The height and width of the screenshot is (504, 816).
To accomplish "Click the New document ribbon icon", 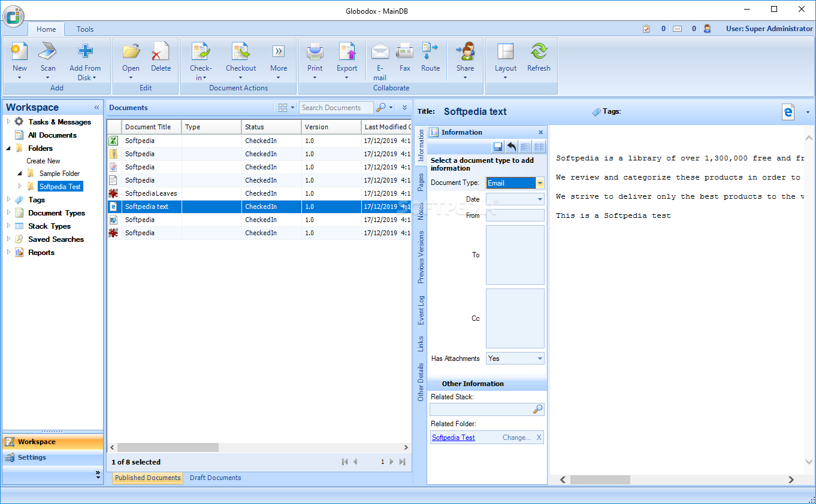I will (x=20, y=52).
